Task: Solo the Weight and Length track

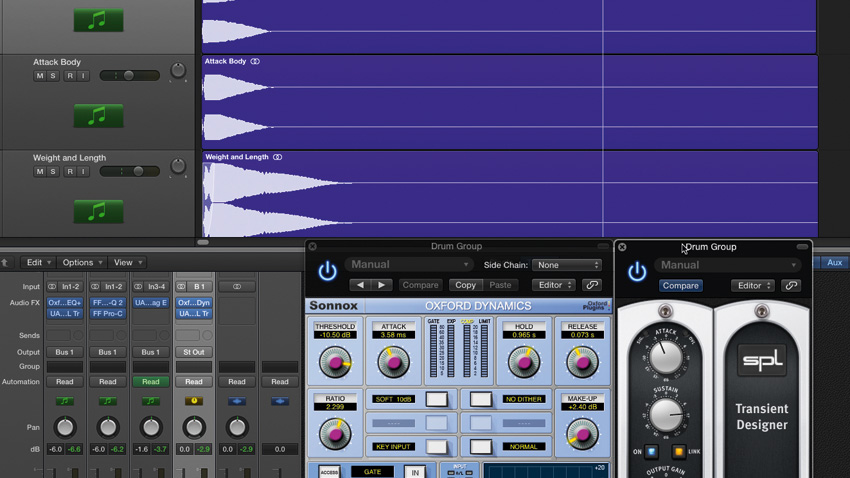Action: (x=53, y=171)
